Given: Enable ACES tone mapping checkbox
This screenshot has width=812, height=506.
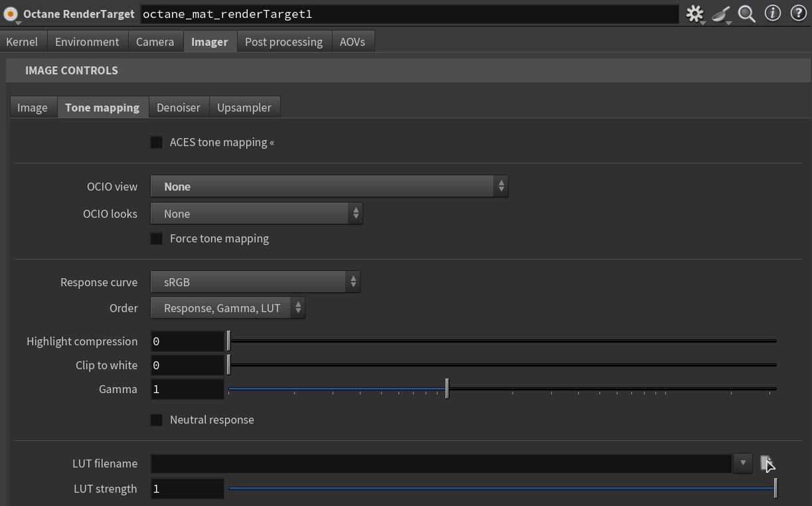Looking at the screenshot, I should pos(157,142).
